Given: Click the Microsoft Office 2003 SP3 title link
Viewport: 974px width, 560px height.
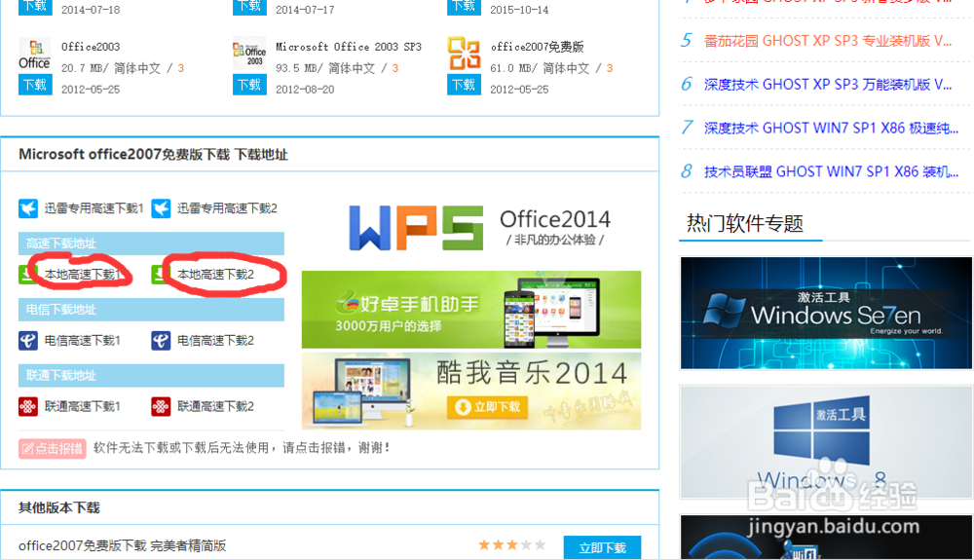Looking at the screenshot, I should click(349, 47).
